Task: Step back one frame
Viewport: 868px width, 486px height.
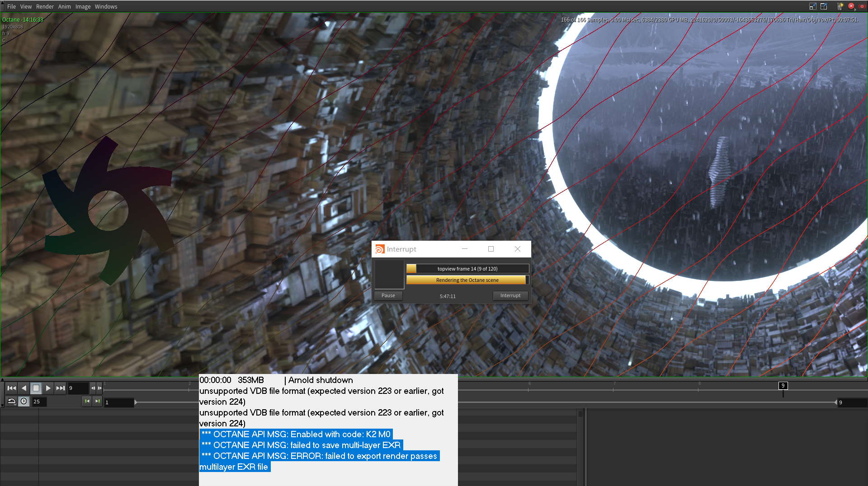Action: click(93, 388)
